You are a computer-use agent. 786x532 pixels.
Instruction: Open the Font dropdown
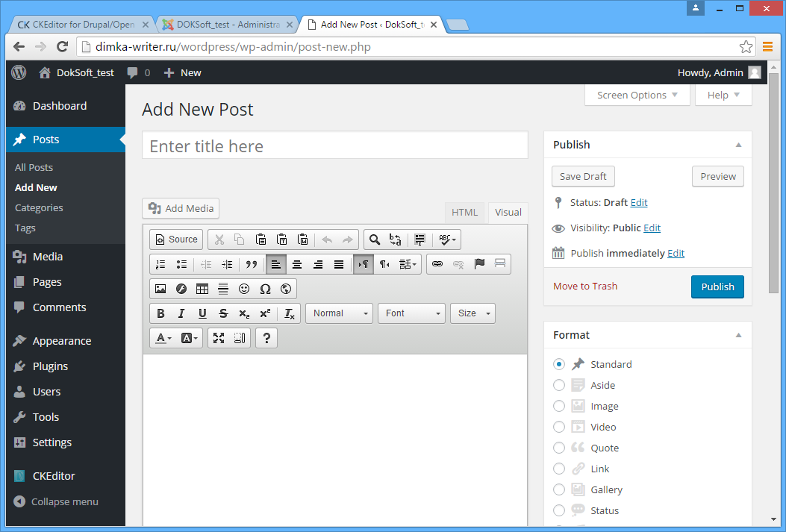411,313
